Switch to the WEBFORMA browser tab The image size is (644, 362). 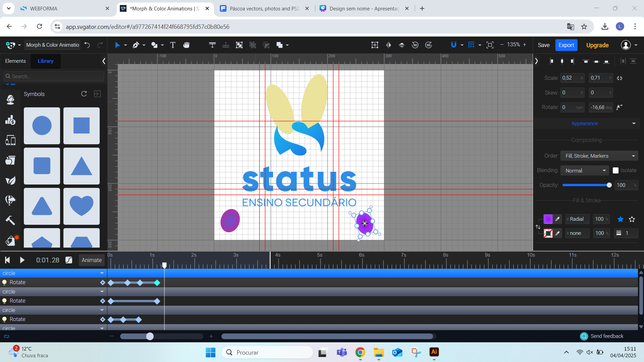(44, 8)
